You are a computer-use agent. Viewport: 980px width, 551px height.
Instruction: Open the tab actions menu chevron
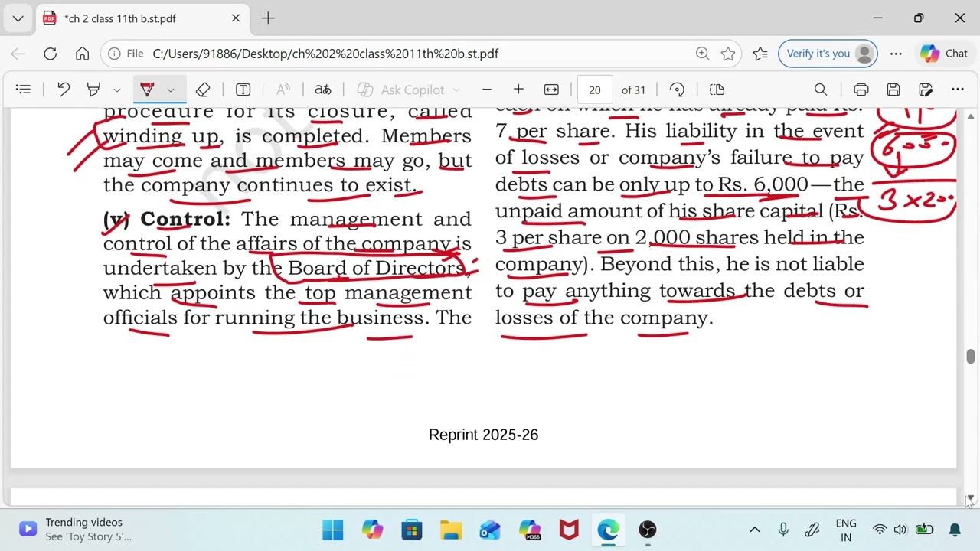click(18, 18)
